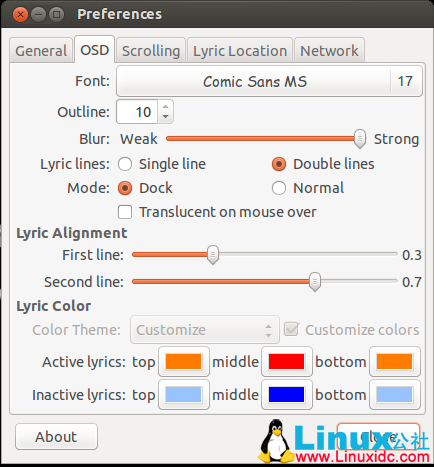The height and width of the screenshot is (467, 434).
Task: Open the Color Theme Customize dropdown
Action: tap(205, 330)
